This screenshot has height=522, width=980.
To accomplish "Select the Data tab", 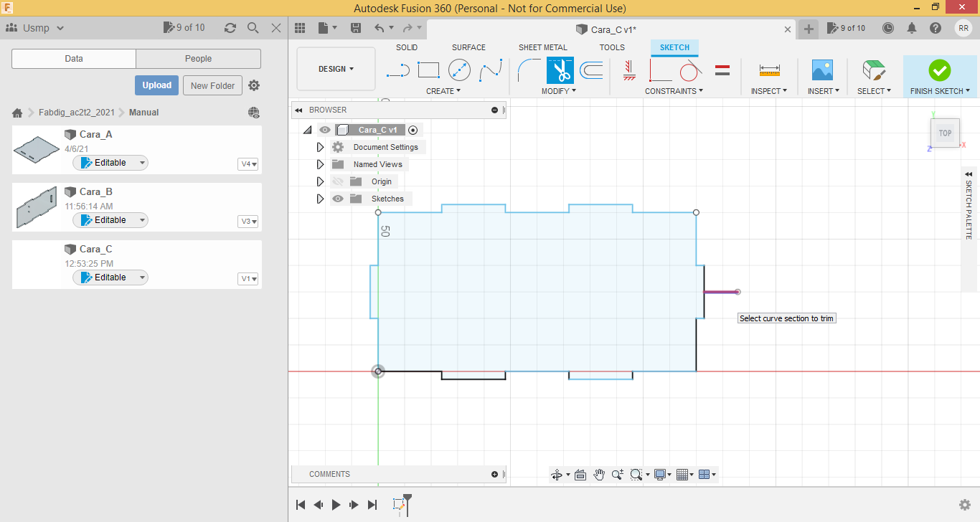I will (74, 59).
